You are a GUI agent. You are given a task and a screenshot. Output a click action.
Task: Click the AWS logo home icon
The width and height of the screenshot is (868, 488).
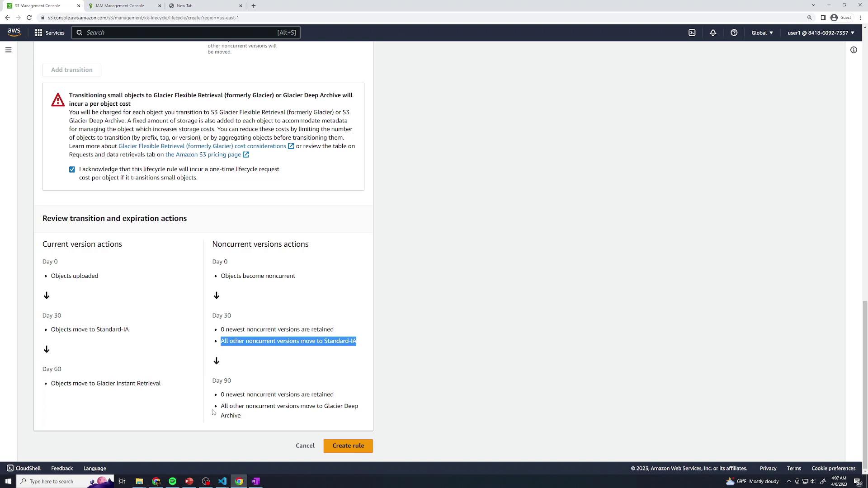point(14,33)
